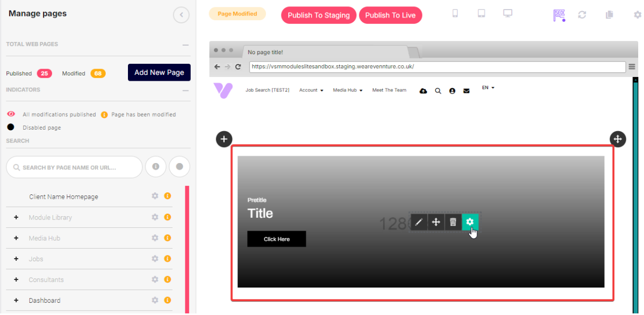Viewport: 644px width, 315px height.
Task: Open settings gear for Jobs page
Action: (x=155, y=258)
